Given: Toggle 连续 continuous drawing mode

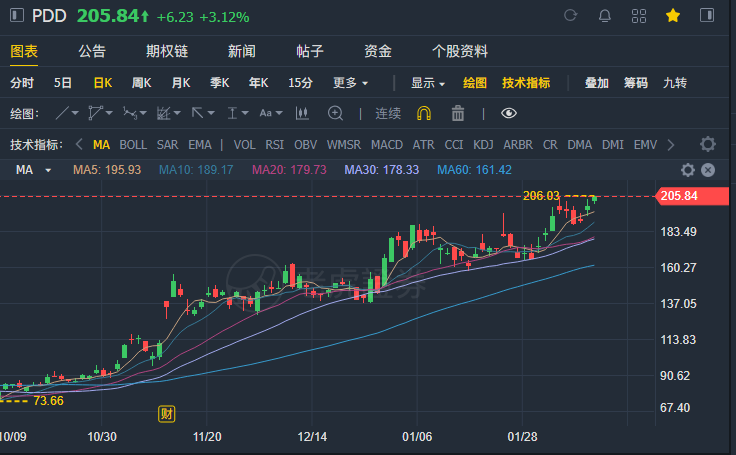Looking at the screenshot, I should click(x=388, y=113).
